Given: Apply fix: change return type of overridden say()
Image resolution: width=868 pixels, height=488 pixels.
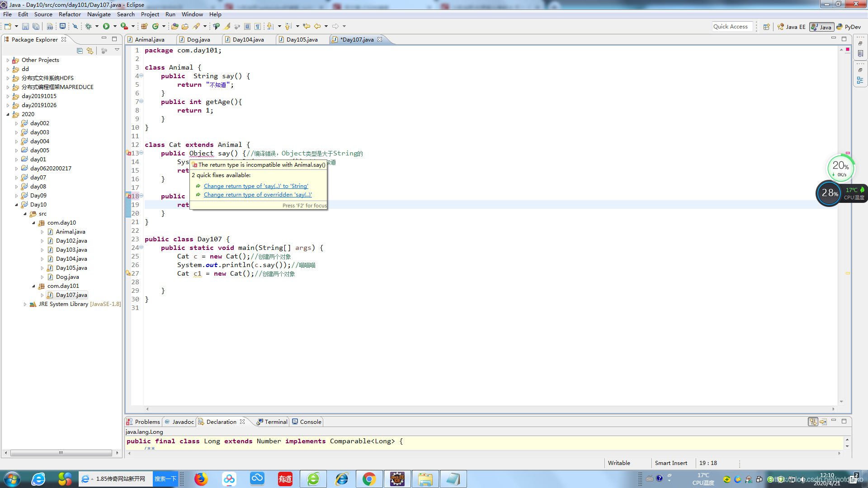Looking at the screenshot, I should (x=258, y=194).
